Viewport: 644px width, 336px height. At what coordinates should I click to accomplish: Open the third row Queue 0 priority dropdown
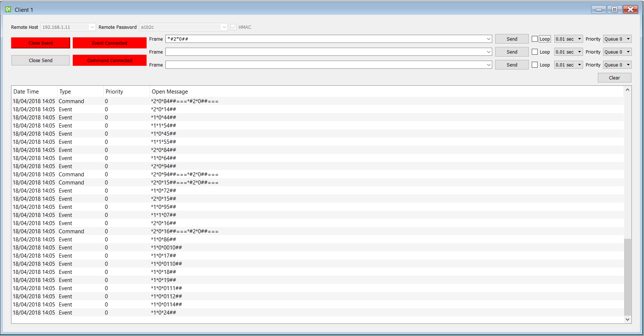[617, 65]
